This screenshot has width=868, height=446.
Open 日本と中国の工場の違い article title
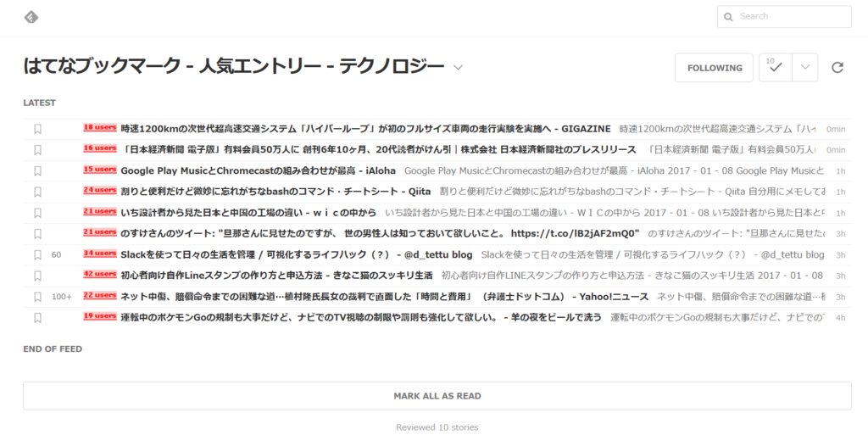[x=248, y=213]
